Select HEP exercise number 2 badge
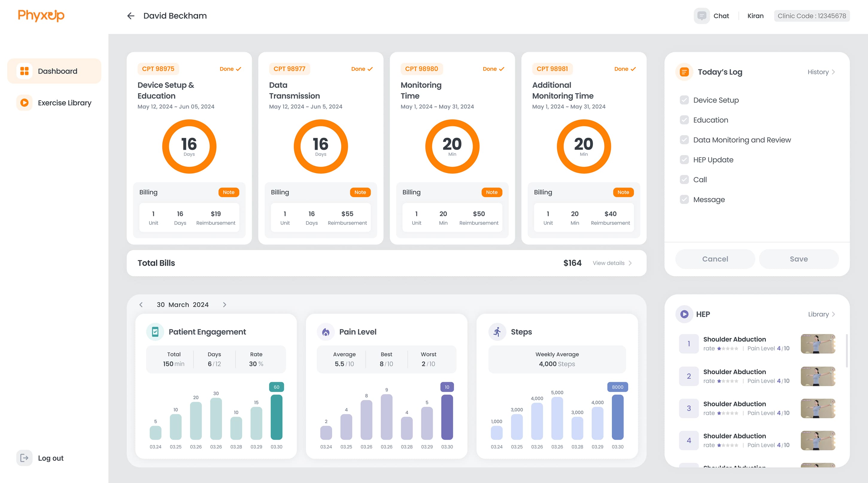Viewport: 868px width, 483px height. 689,376
